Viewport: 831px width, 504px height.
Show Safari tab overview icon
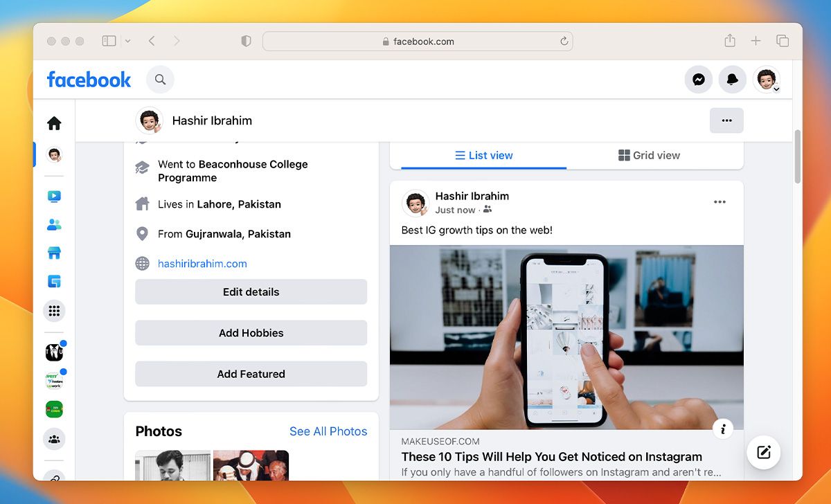click(x=783, y=42)
